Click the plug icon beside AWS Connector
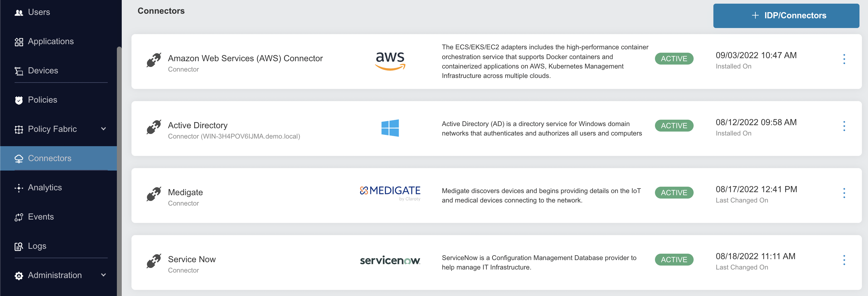The height and width of the screenshot is (296, 868). pos(154,61)
